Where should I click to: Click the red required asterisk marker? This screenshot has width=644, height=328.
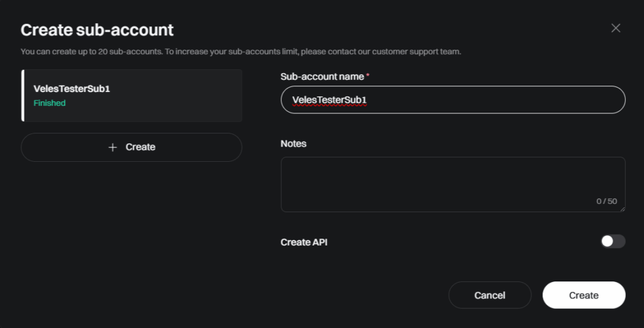click(367, 75)
